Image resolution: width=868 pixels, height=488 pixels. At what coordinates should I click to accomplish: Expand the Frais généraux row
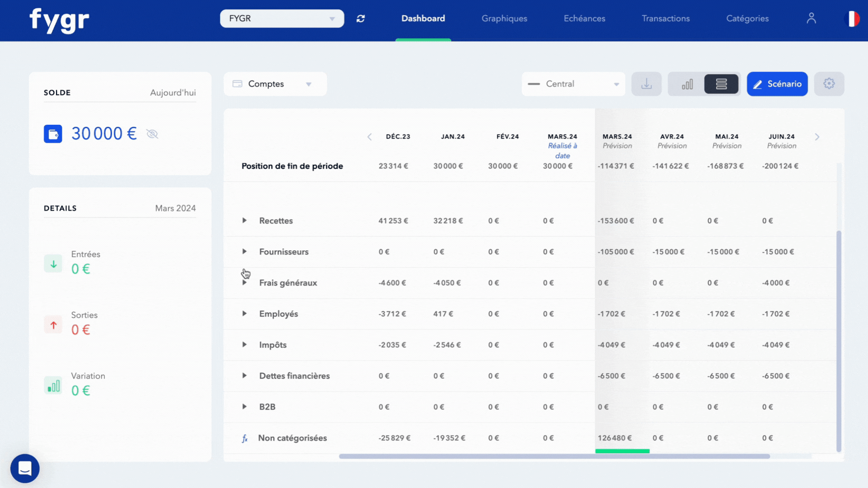tap(245, 283)
